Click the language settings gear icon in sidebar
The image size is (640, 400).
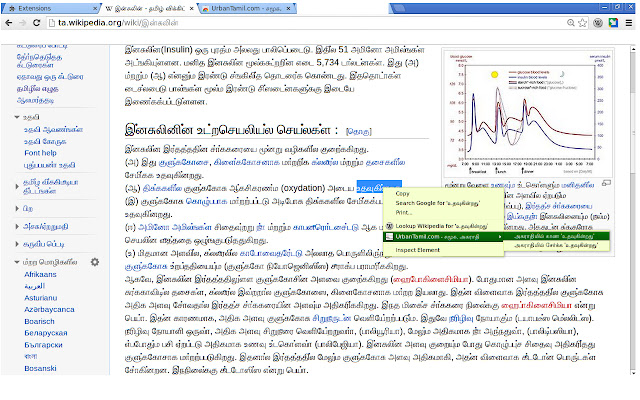[x=95, y=262]
